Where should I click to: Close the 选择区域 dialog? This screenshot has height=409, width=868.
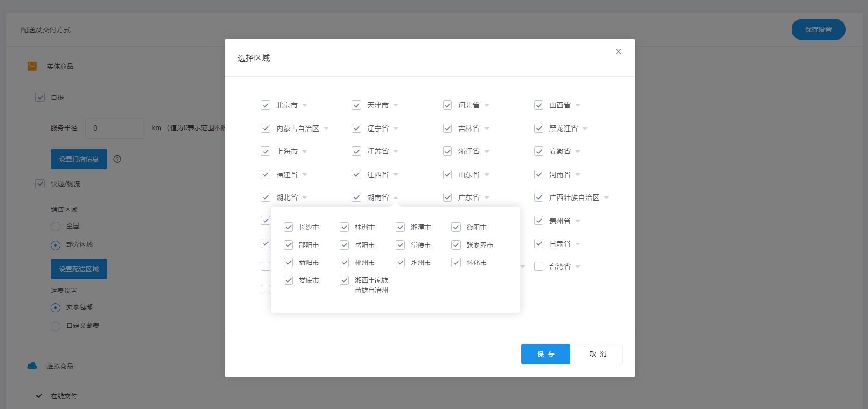618,52
